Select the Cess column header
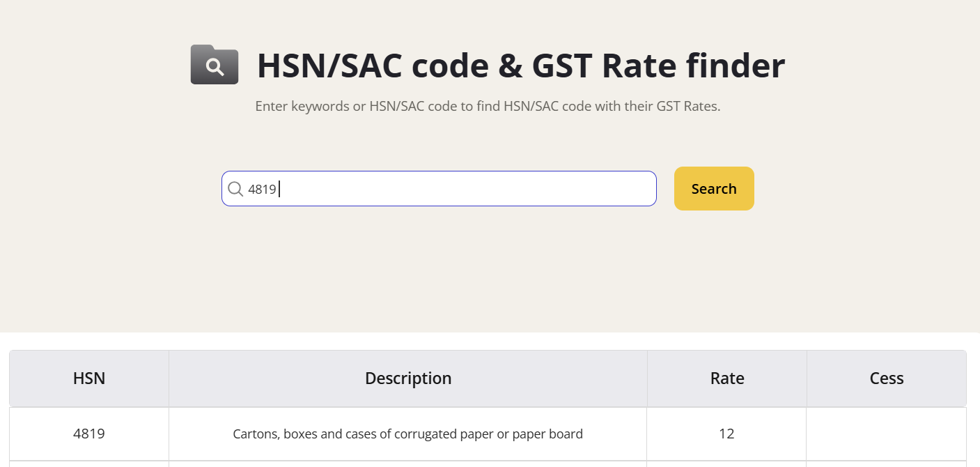 (887, 378)
